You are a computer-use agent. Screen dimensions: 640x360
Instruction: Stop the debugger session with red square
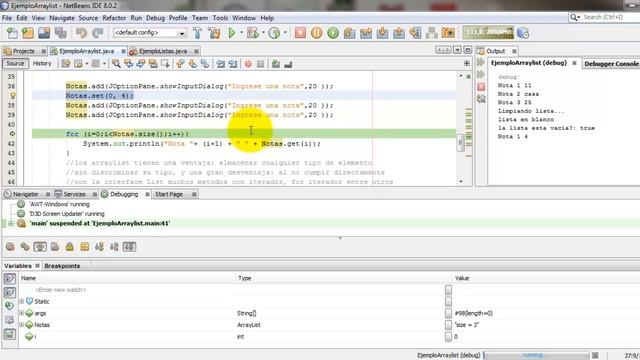[x=300, y=33]
